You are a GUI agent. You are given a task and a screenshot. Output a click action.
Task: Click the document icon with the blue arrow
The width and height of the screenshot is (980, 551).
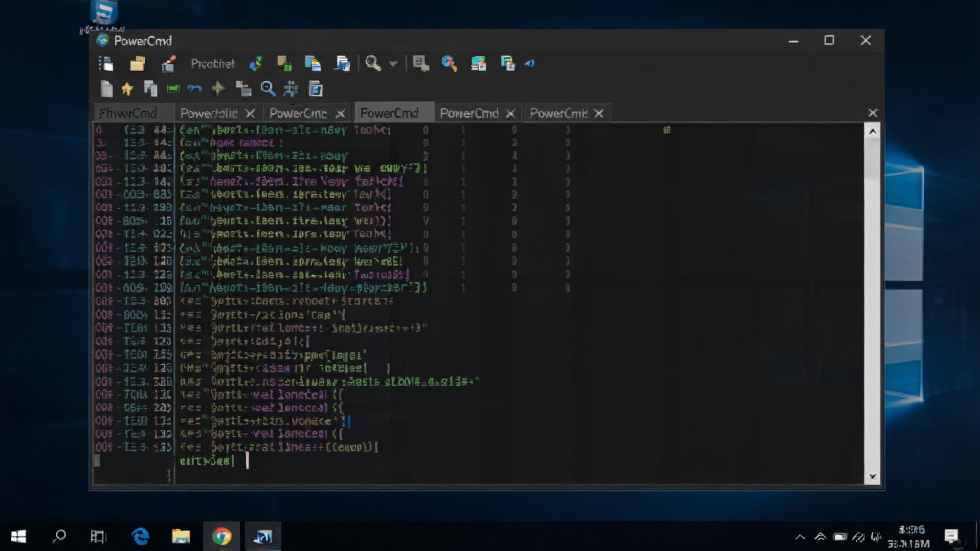(x=343, y=63)
